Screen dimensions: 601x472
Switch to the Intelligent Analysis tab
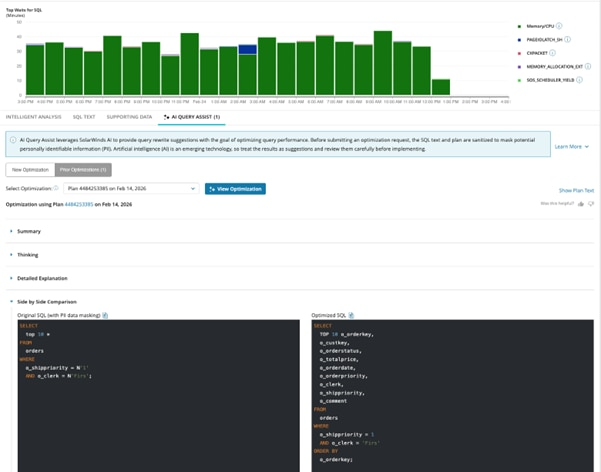(33, 117)
